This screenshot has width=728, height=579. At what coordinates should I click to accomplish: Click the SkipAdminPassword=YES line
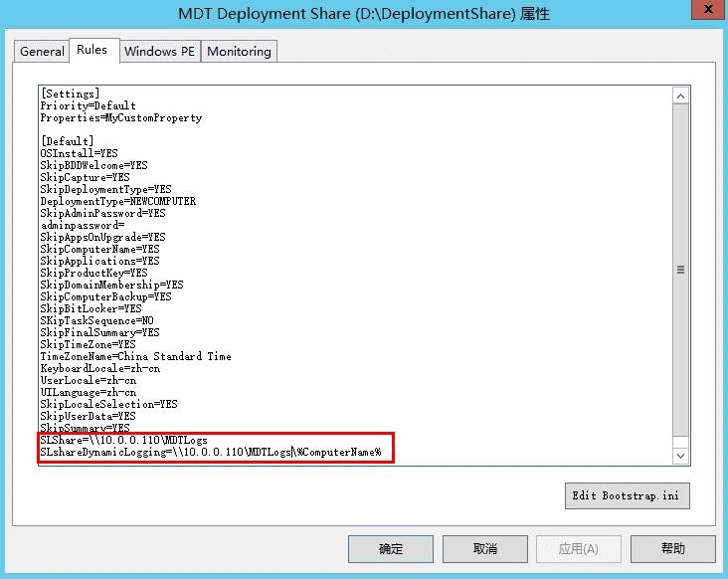[x=102, y=213]
